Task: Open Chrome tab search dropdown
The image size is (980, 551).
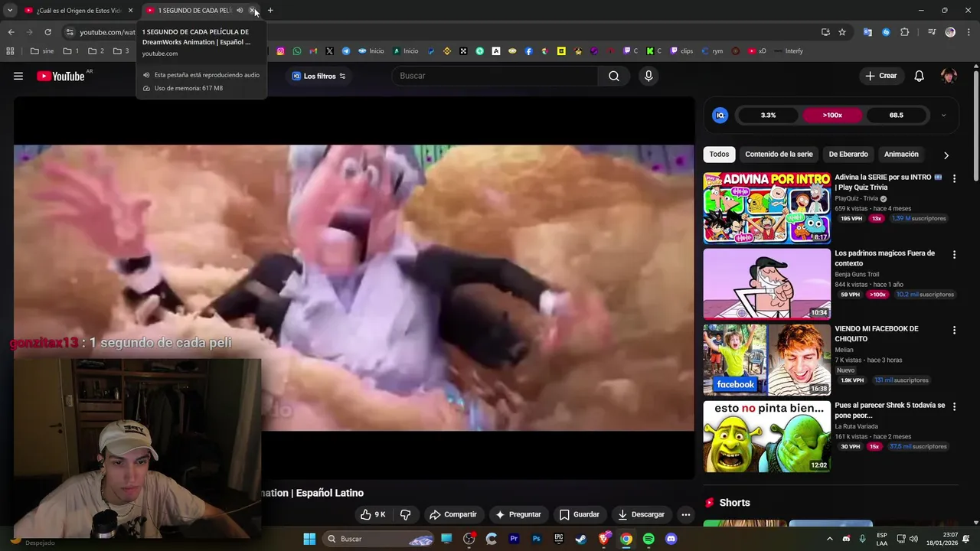Action: [10, 11]
